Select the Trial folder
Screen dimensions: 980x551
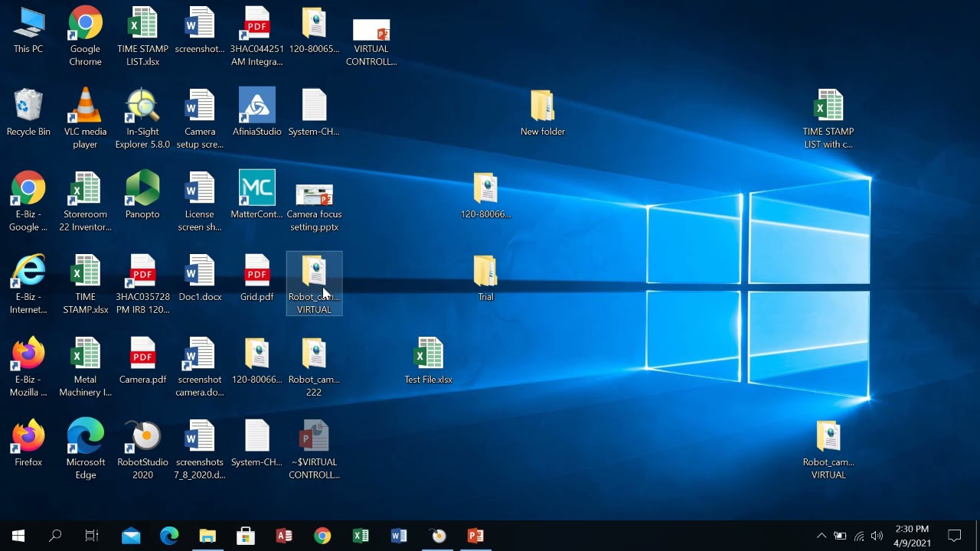(x=485, y=278)
